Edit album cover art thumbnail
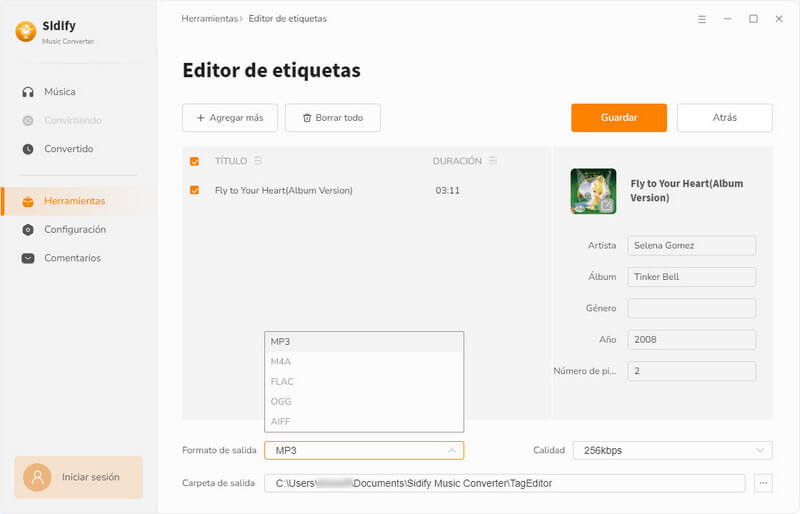This screenshot has width=800, height=514. (x=593, y=191)
